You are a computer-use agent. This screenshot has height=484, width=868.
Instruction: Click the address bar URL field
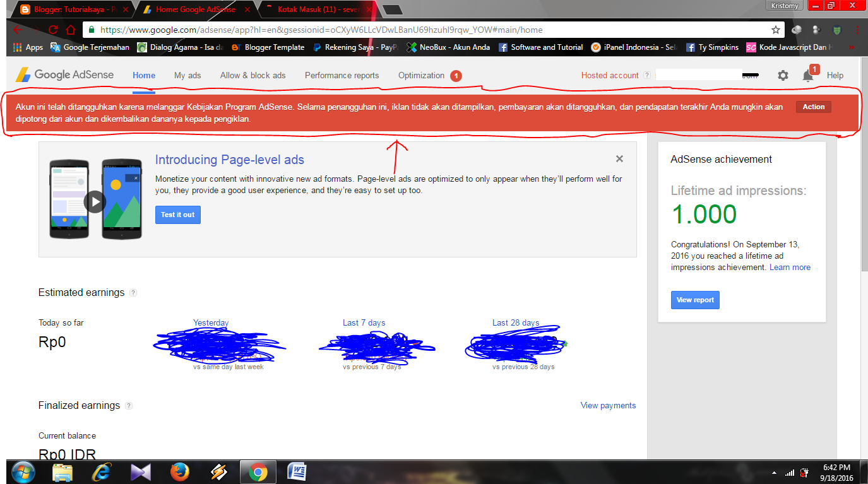432,30
